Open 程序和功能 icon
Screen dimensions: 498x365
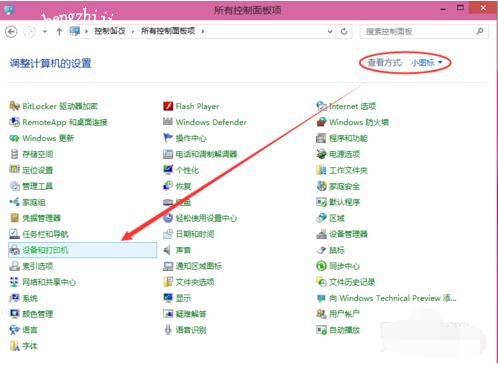point(321,138)
